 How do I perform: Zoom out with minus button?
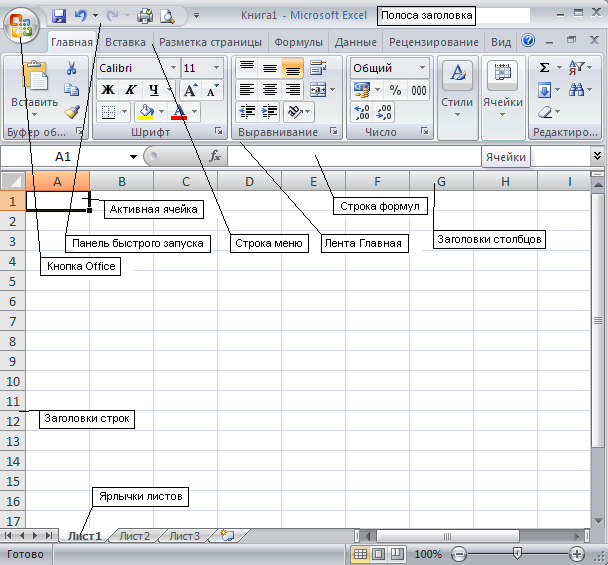(x=459, y=554)
